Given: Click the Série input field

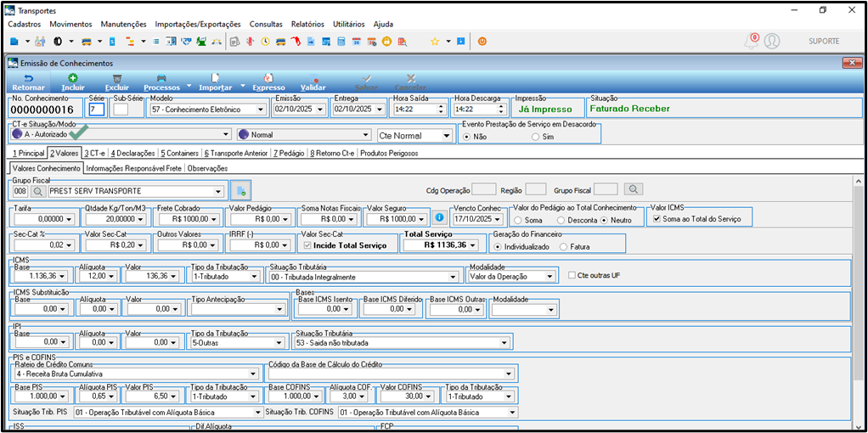Looking at the screenshot, I should (x=96, y=109).
